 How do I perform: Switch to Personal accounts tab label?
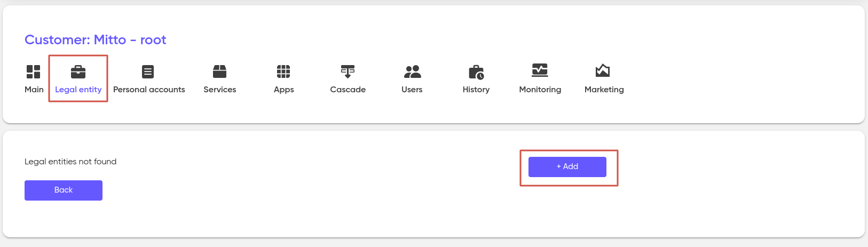tap(149, 90)
